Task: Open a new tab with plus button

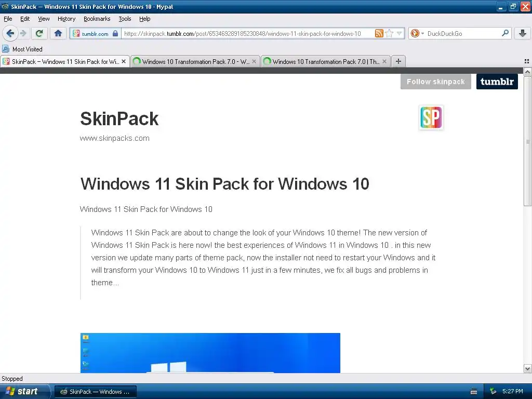Action: [x=398, y=61]
